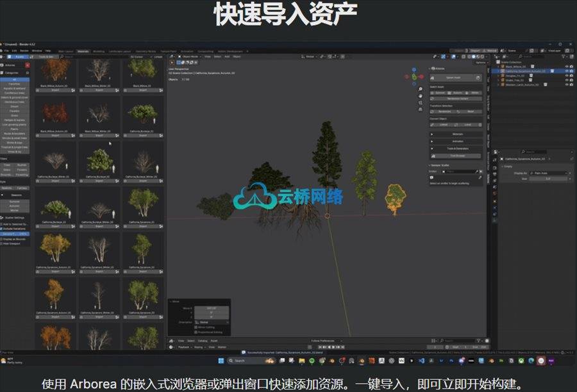Expand the Materials section in Arborea panel
Image resolution: width=577 pixels, height=392 pixels.
point(457,134)
